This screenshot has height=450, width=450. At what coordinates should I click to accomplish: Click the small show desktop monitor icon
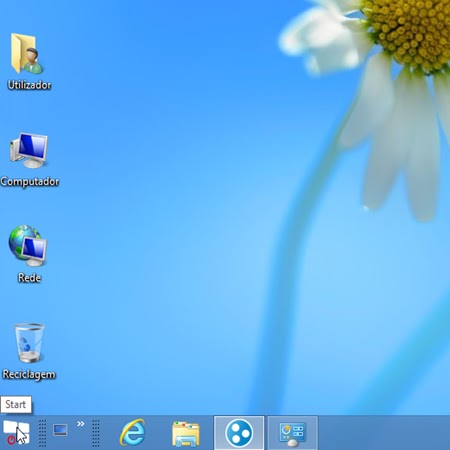click(60, 430)
